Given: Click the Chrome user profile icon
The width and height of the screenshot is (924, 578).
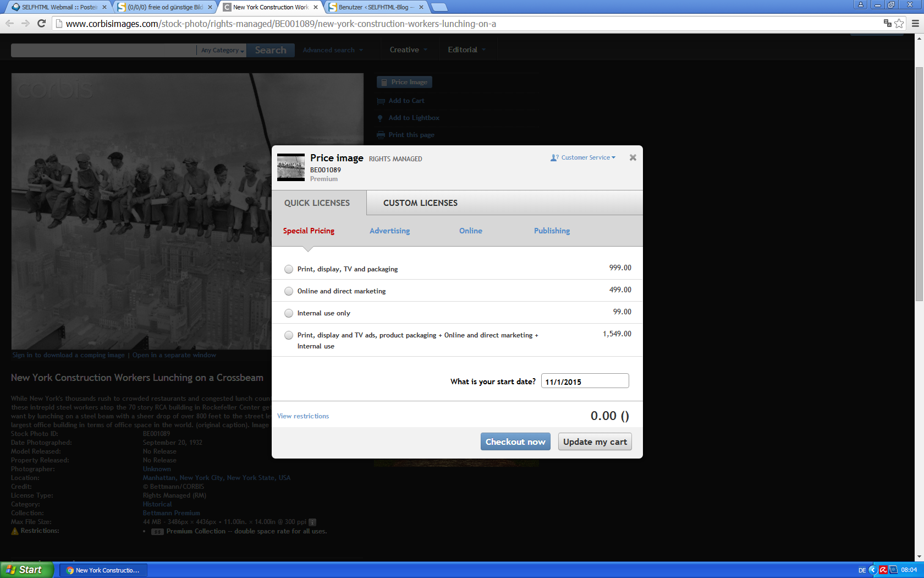Looking at the screenshot, I should (861, 4).
